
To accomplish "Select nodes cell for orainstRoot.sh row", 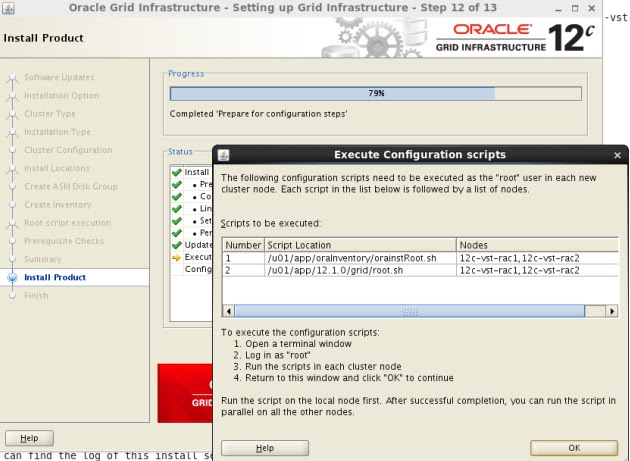I will (538, 258).
